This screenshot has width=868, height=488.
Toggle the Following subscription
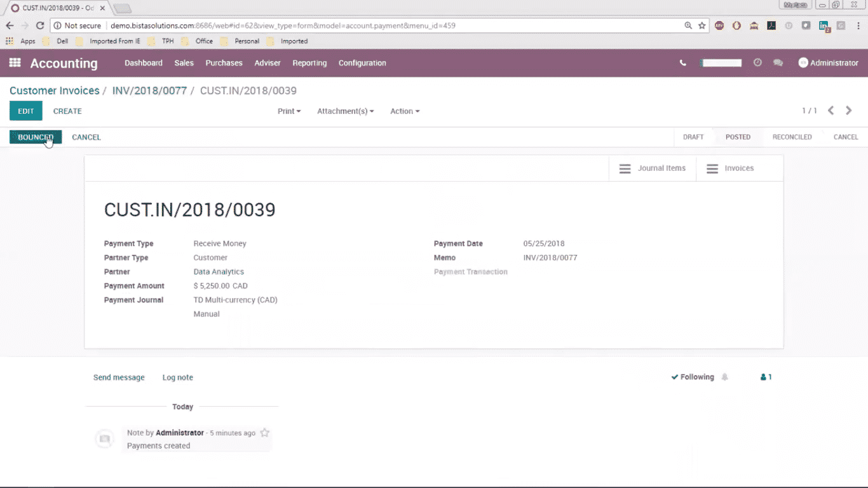point(693,377)
